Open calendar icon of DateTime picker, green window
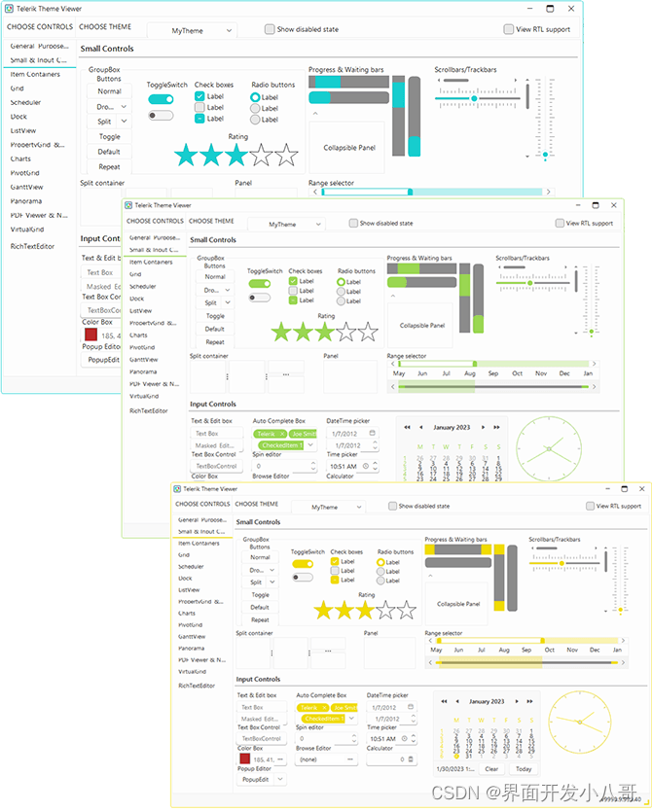Viewport: 652px width, 812px height. pos(372,433)
